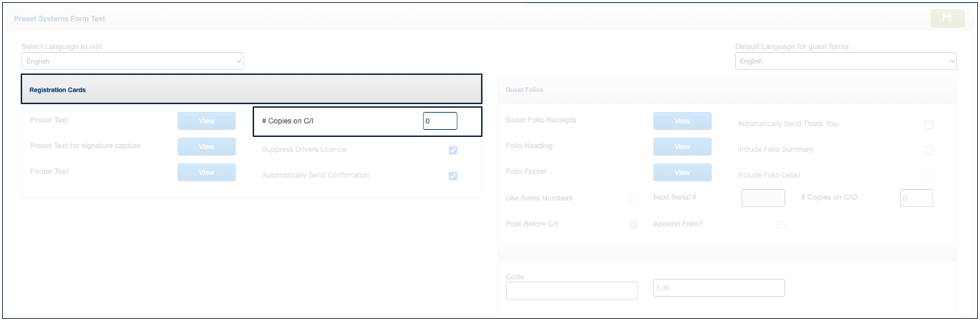The width and height of the screenshot is (980, 321).
Task: Disable Automatically Send Confirmation checkbox
Action: 453,175
